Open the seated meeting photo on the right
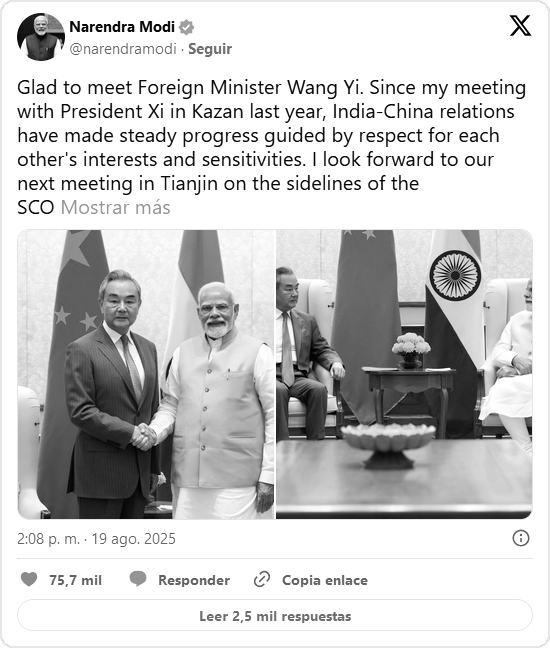The width and height of the screenshot is (550, 648). (404, 374)
